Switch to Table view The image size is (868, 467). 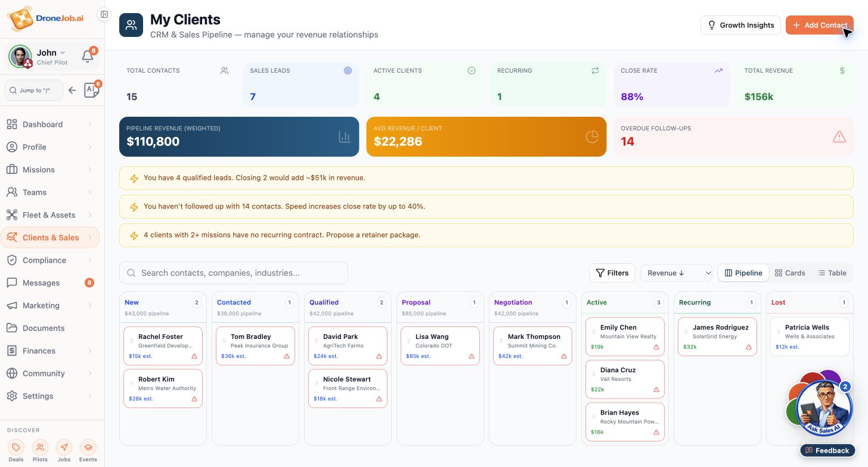pyautogui.click(x=832, y=273)
